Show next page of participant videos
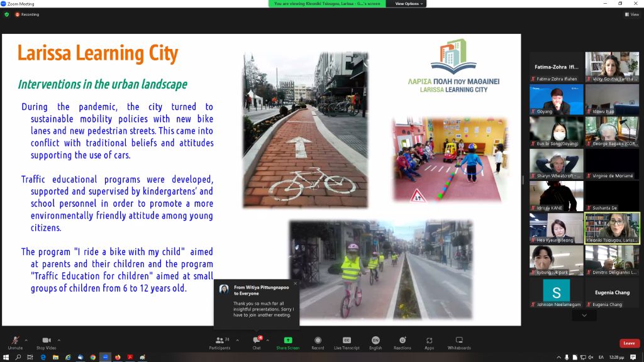Image resolution: width=644 pixels, height=362 pixels. [584, 315]
